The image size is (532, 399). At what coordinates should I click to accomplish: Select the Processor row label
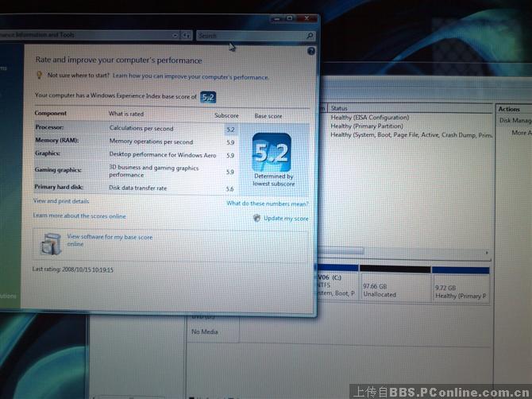tap(49, 127)
